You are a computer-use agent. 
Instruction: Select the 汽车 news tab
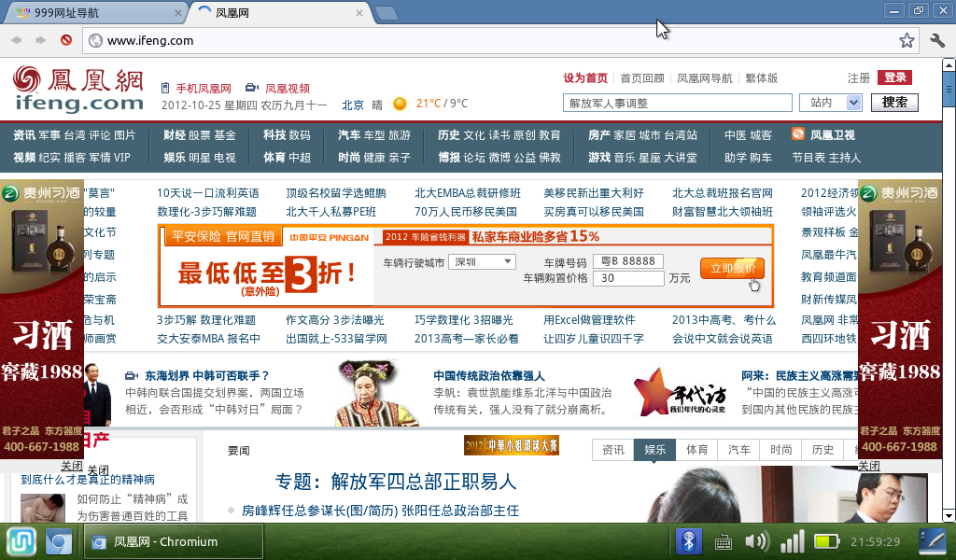point(739,450)
